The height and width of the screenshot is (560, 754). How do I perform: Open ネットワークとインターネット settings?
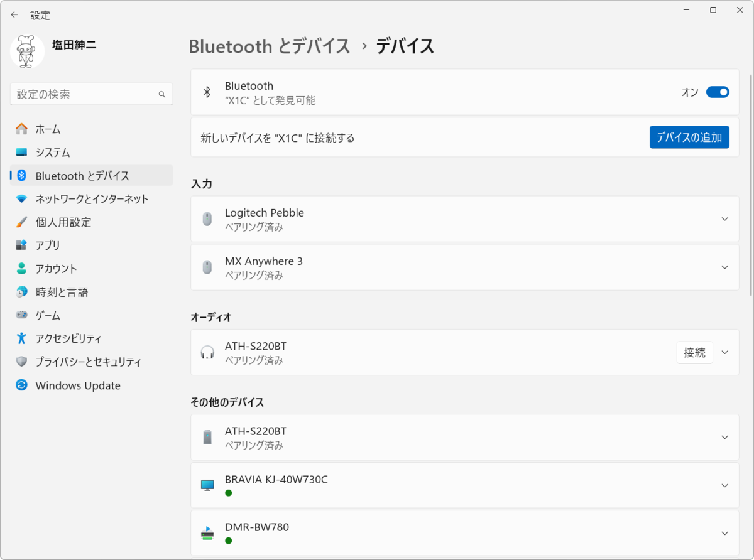click(21, 199)
